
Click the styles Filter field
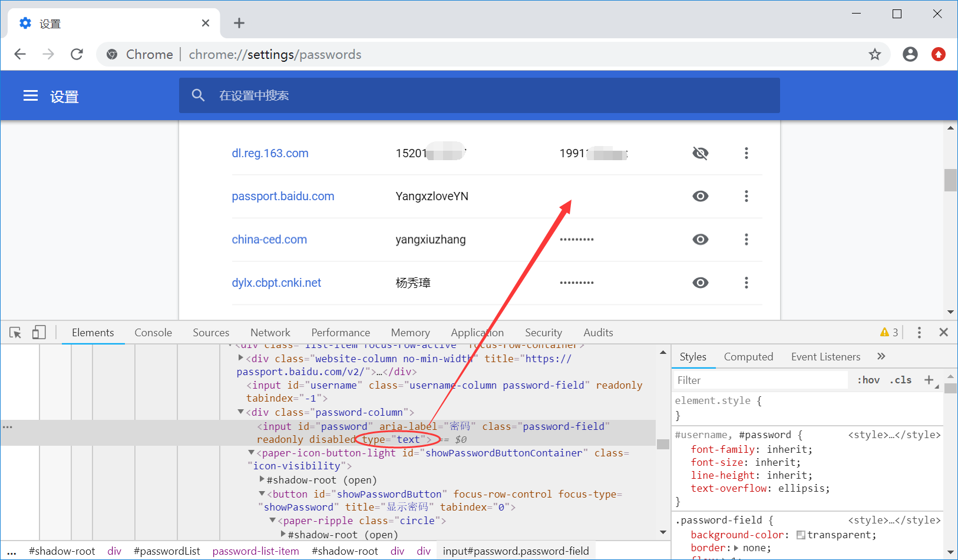pyautogui.click(x=760, y=380)
